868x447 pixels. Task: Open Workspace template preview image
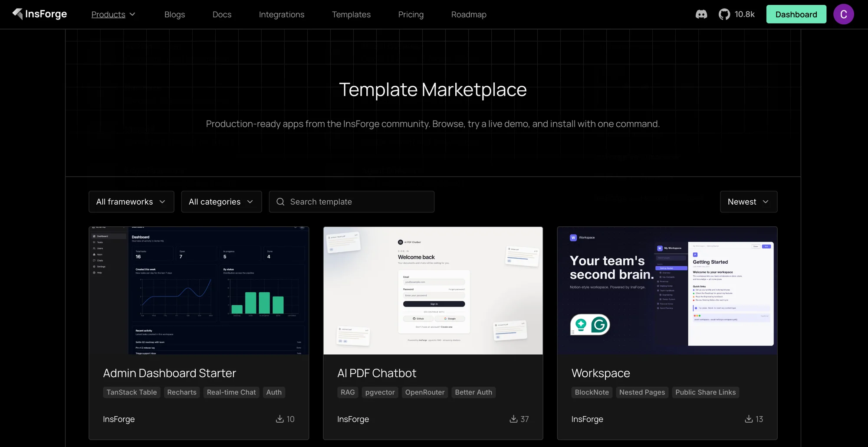point(667,290)
